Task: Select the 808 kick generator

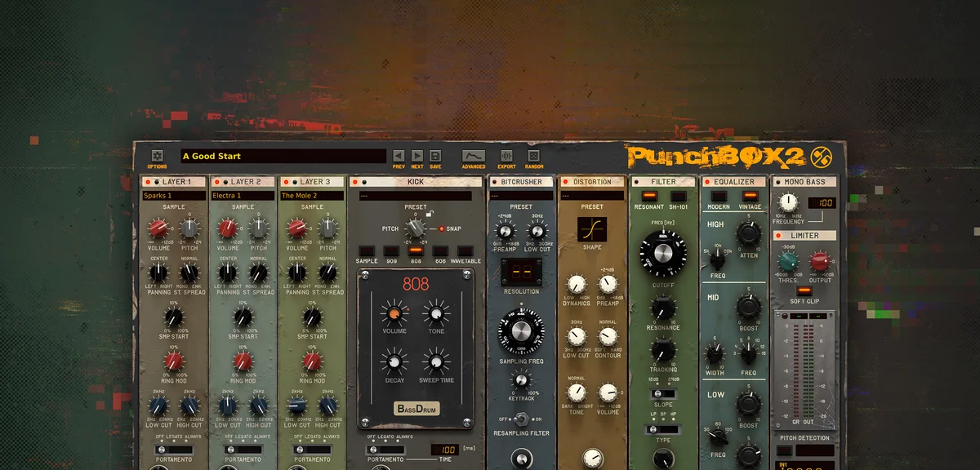Action: 416,251
